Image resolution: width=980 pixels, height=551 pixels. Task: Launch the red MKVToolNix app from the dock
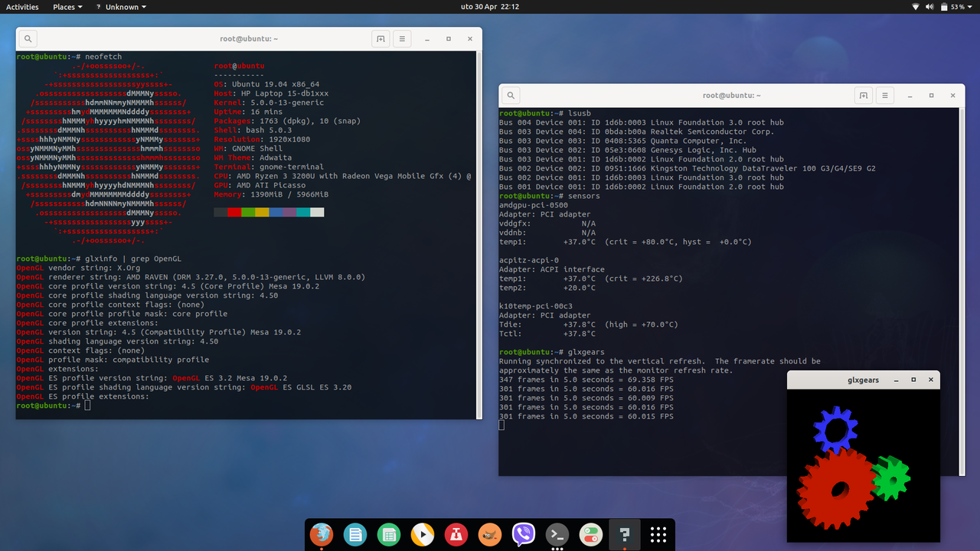(x=456, y=534)
